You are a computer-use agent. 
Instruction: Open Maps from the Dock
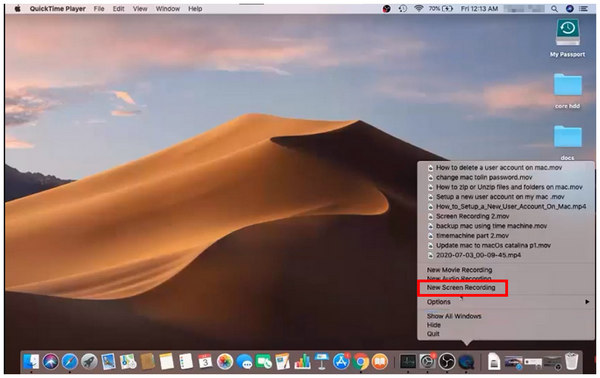(128, 362)
